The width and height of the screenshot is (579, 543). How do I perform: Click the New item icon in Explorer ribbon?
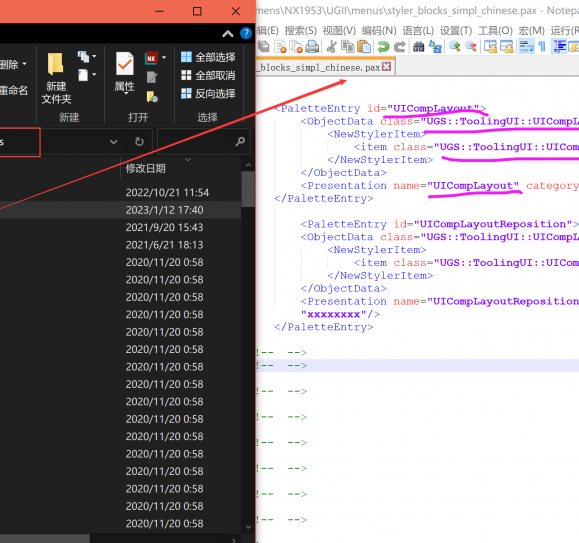coord(83,56)
